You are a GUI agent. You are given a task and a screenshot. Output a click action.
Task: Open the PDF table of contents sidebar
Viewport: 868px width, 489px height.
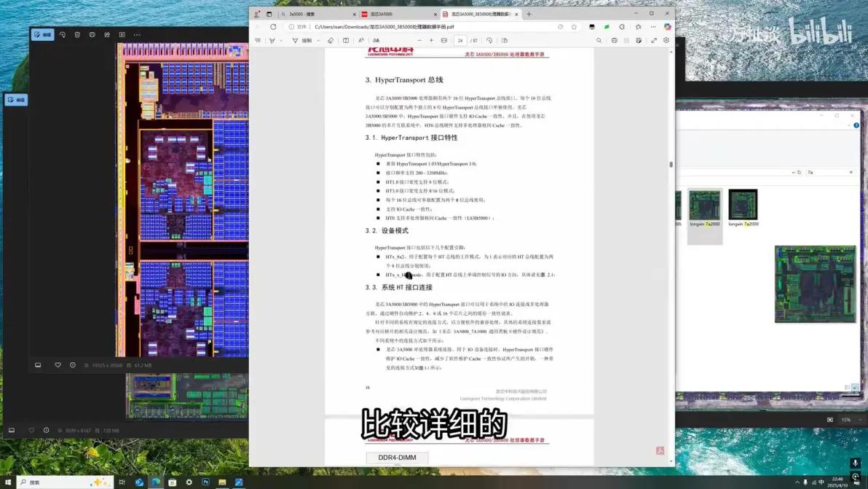258,40
